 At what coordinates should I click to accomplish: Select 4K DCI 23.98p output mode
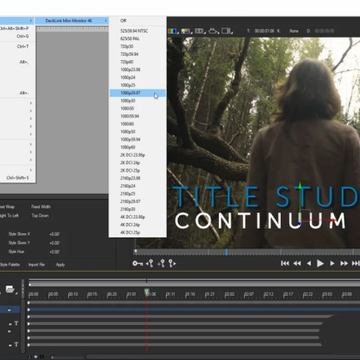pos(138,217)
